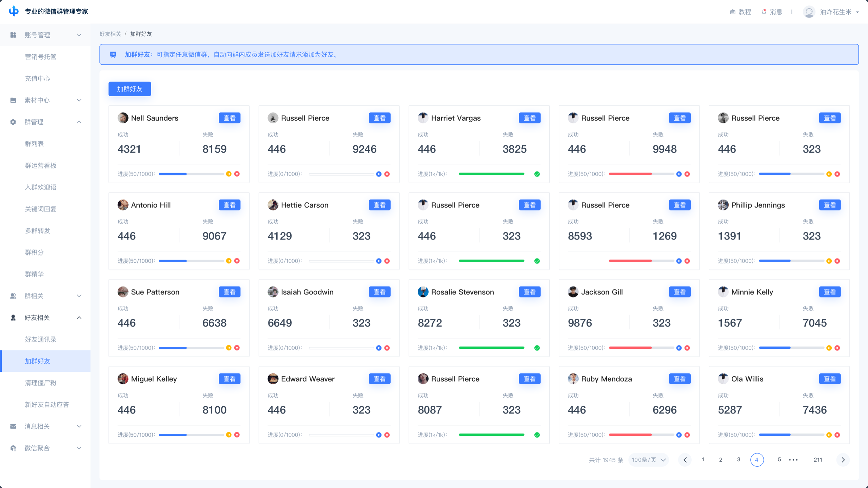Open 清理僵尸粉 in the sidebar
Viewport: 868px width, 488px height.
41,383
